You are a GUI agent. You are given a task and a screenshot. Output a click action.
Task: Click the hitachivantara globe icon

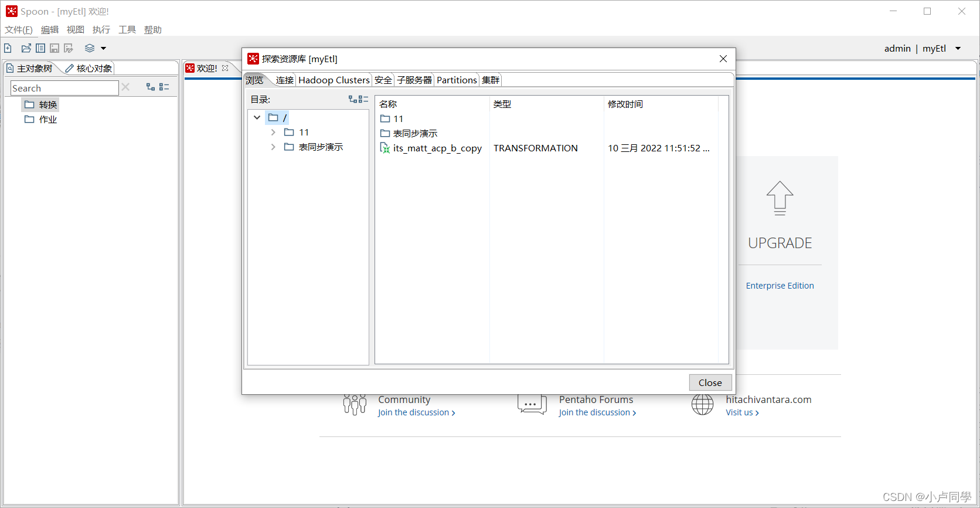coord(702,405)
